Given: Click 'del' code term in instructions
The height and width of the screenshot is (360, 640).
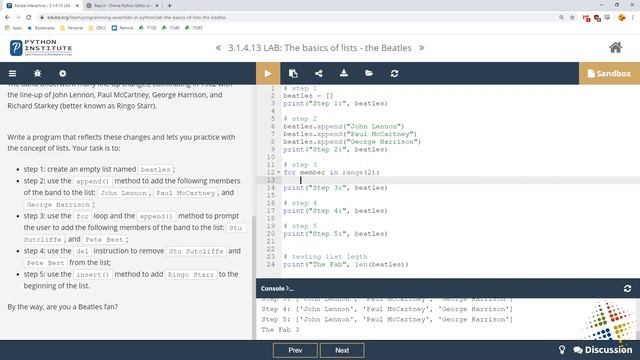Looking at the screenshot, I should coord(82,251).
